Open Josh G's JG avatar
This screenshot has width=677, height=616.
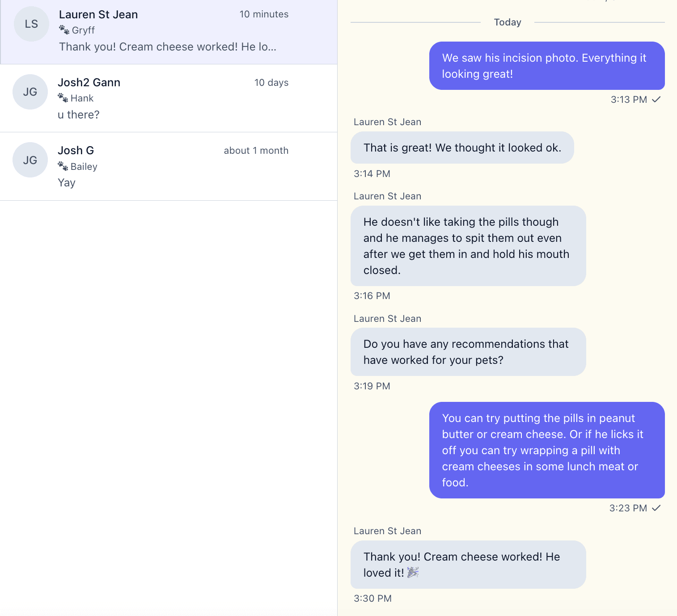[x=30, y=160]
